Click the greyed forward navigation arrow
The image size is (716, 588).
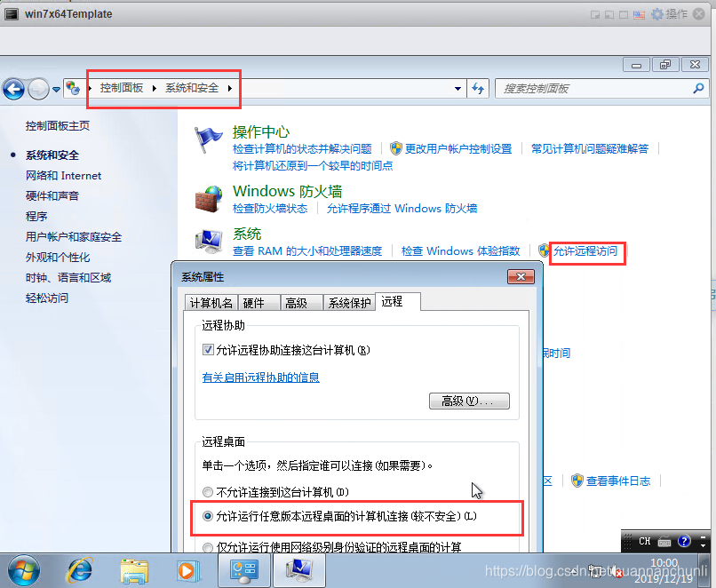click(x=38, y=89)
